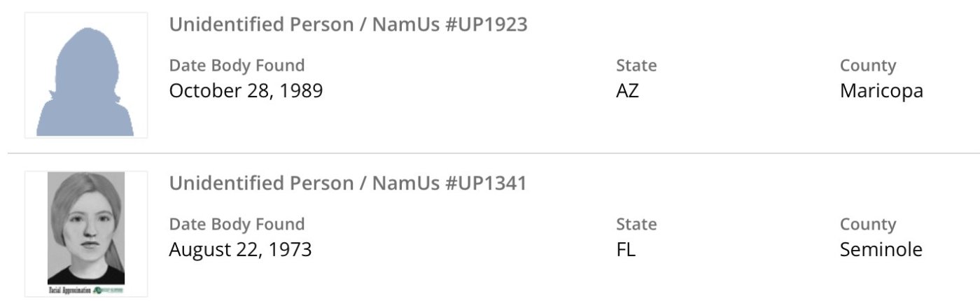The height and width of the screenshot is (301, 980).
Task: Click Date Body Found label for UP1341
Action: click(x=237, y=224)
